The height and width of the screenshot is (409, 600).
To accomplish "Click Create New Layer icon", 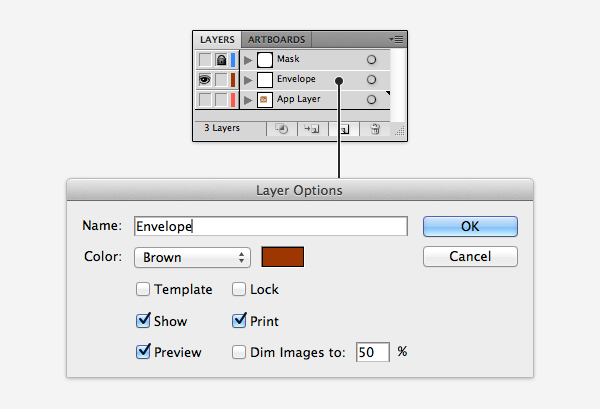I will pos(344,129).
